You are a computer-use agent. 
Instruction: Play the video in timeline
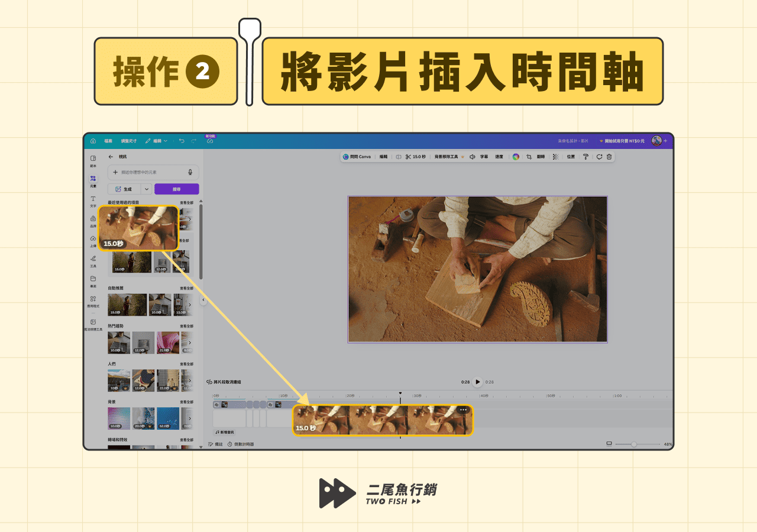point(478,382)
